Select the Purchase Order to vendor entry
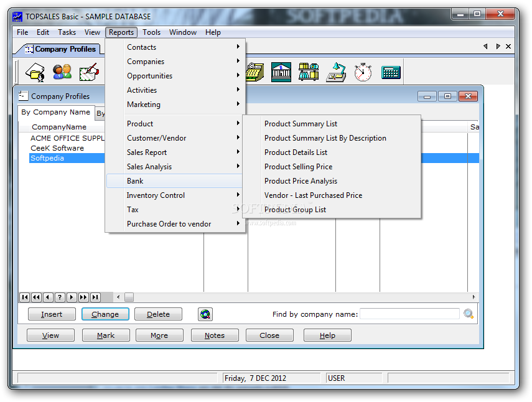The height and width of the screenshot is (402, 532). point(175,223)
